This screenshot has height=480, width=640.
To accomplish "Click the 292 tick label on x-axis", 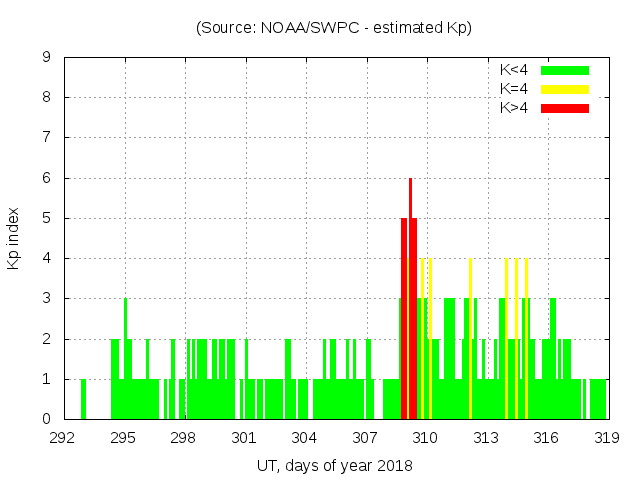I will [x=64, y=438].
